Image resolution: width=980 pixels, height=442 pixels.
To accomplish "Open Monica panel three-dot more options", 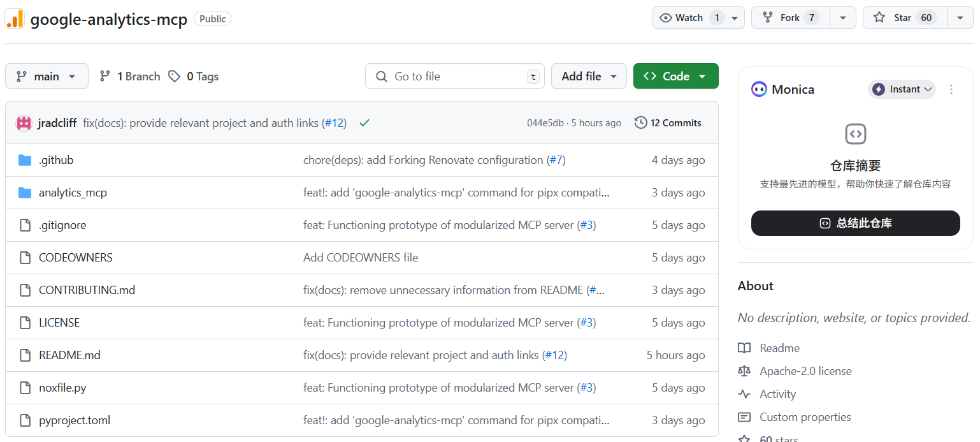I will (x=951, y=89).
